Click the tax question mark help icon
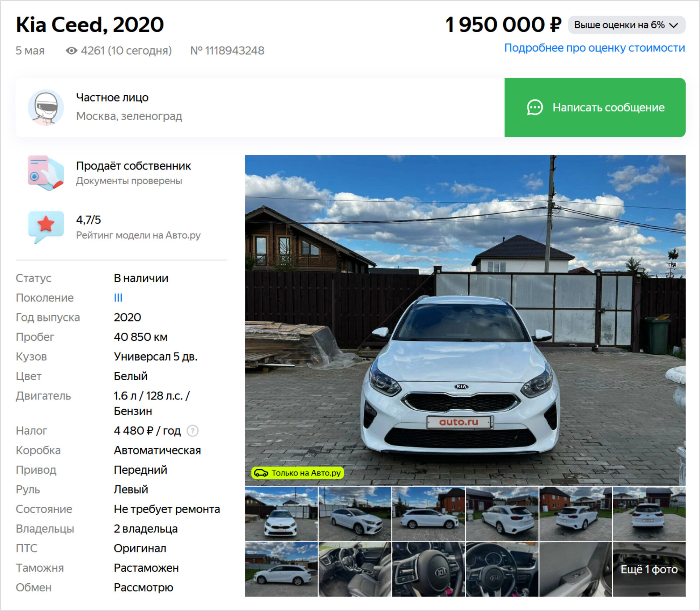Image resolution: width=700 pixels, height=611 pixels. pyautogui.click(x=192, y=431)
